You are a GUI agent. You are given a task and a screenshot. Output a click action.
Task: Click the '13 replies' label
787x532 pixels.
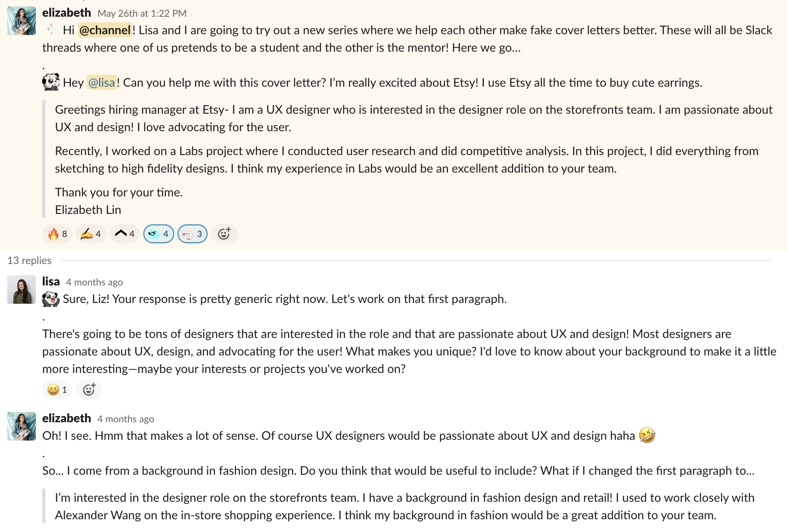click(29, 260)
